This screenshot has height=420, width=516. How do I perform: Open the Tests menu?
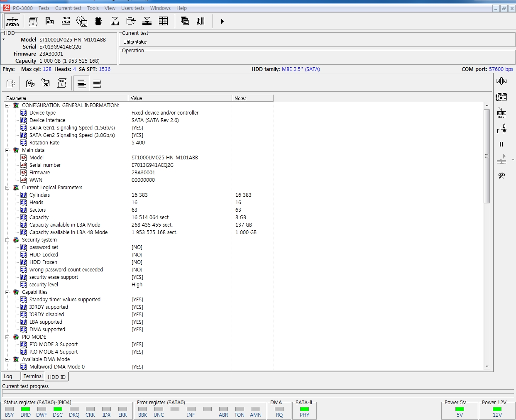(44, 8)
